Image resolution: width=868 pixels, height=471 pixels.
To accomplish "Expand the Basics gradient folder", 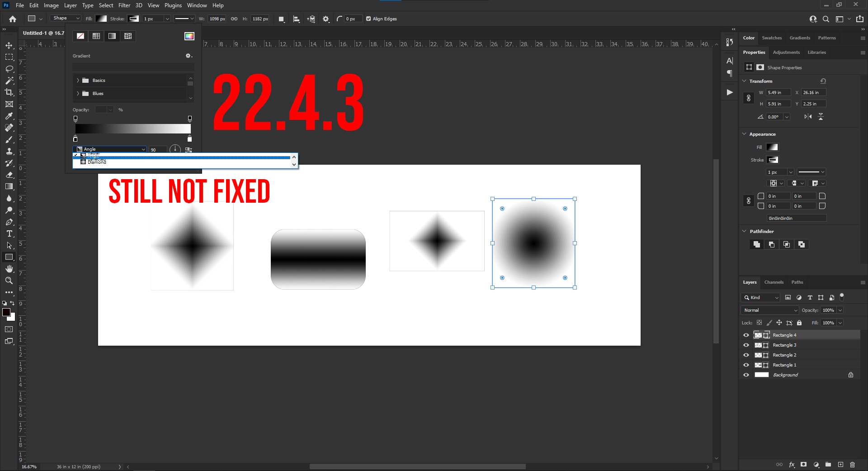I will pyautogui.click(x=78, y=81).
